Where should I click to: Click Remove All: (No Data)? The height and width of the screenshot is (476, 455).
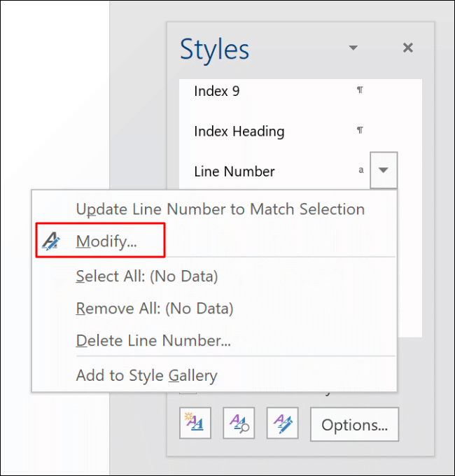(154, 309)
